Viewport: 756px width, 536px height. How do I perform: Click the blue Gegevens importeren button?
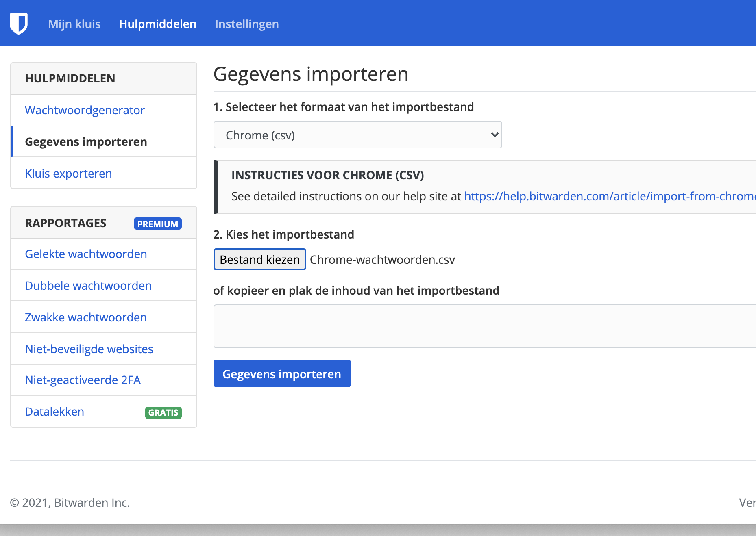pyautogui.click(x=282, y=373)
